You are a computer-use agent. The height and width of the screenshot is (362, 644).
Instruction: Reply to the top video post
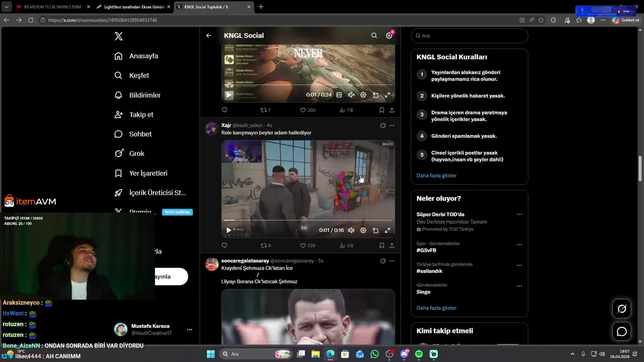[x=224, y=110]
